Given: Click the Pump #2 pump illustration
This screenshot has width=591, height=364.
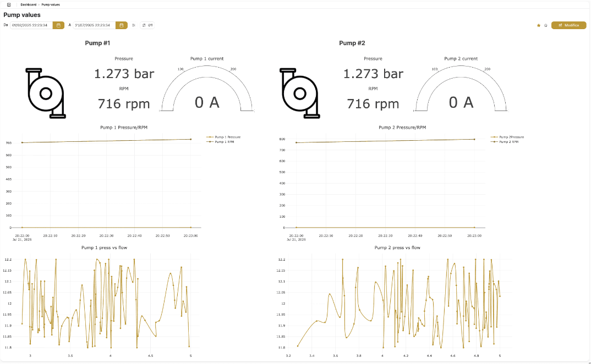Looking at the screenshot, I should (299, 93).
